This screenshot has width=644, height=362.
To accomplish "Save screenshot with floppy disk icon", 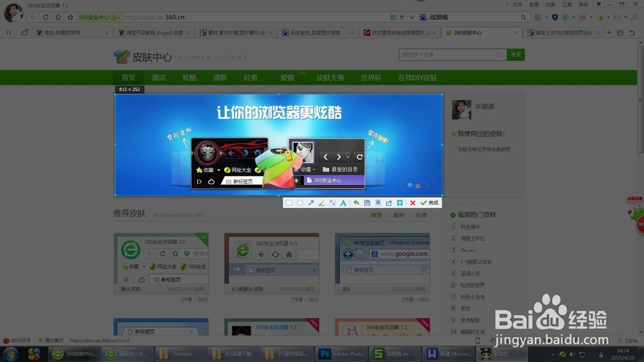I will pyautogui.click(x=367, y=203).
